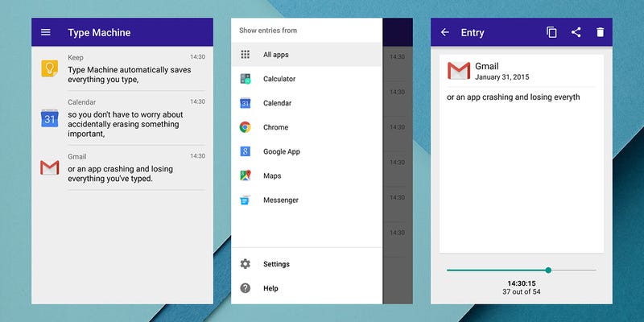Click the Calendar icon in drawer

[x=246, y=103]
